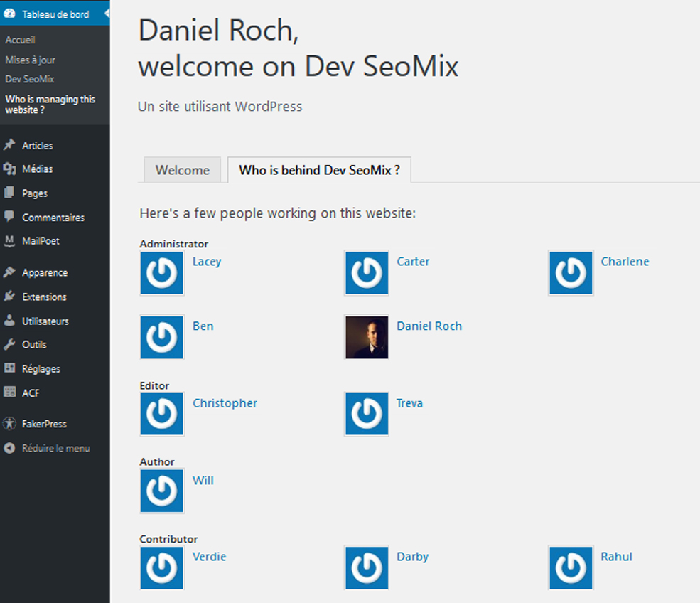Click Carter's avatar image
This screenshot has height=603, width=700.
click(x=367, y=273)
